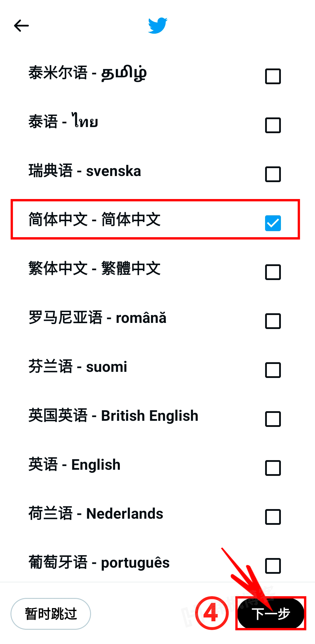Check the 泰米尔语 - தமிழ் checkbox
Screen dimensions: 315x644
[272, 76]
